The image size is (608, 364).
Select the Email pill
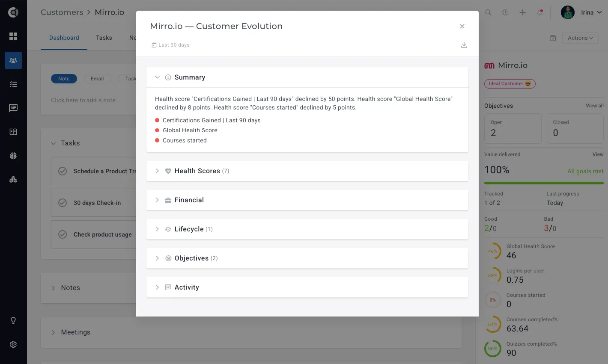pos(97,79)
